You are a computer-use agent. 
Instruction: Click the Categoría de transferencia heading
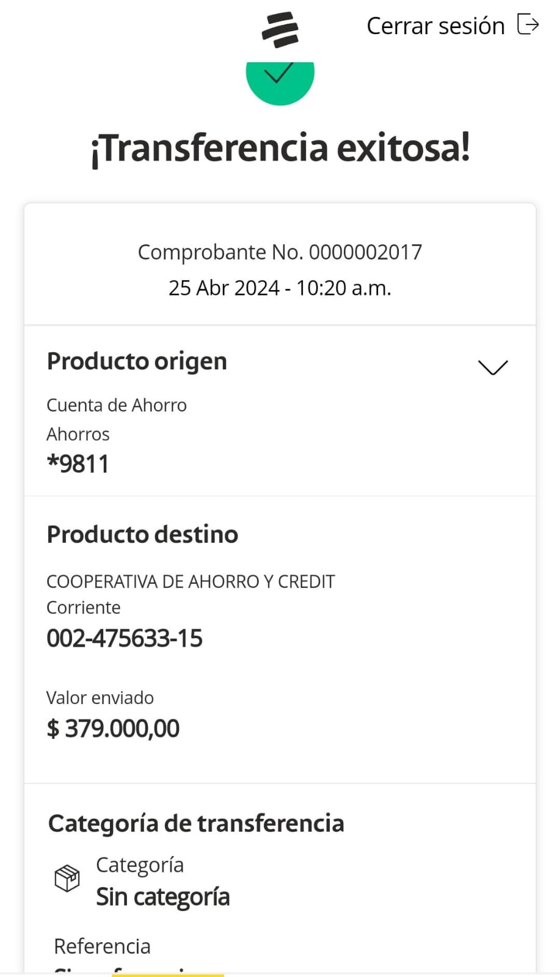tap(196, 824)
